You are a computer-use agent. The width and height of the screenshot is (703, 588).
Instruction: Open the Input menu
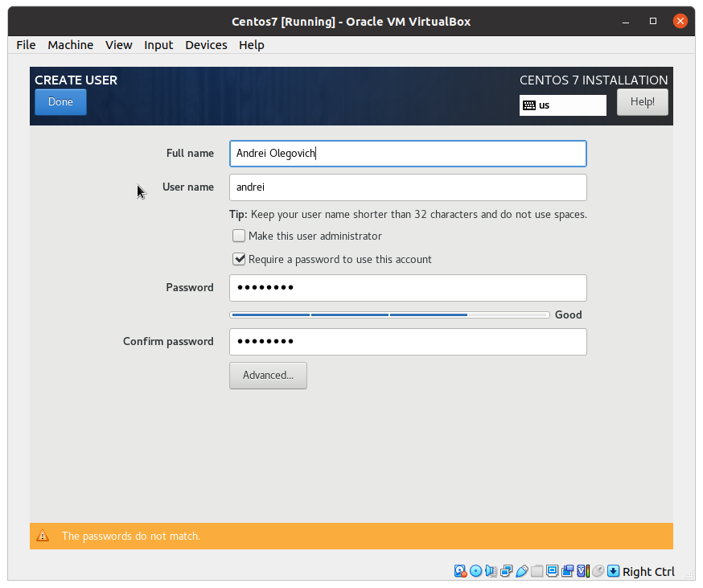[158, 45]
